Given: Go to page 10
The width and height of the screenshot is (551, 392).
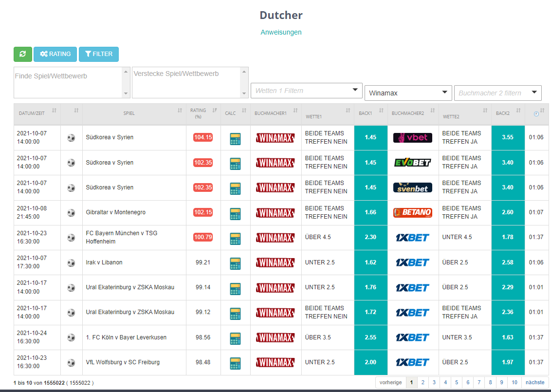Looking at the screenshot, I should 514,382.
